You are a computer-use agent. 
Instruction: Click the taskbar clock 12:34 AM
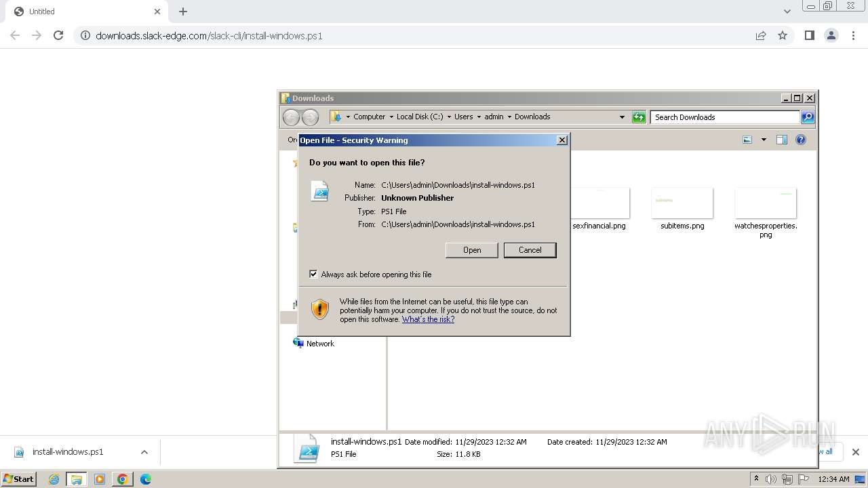(x=833, y=479)
